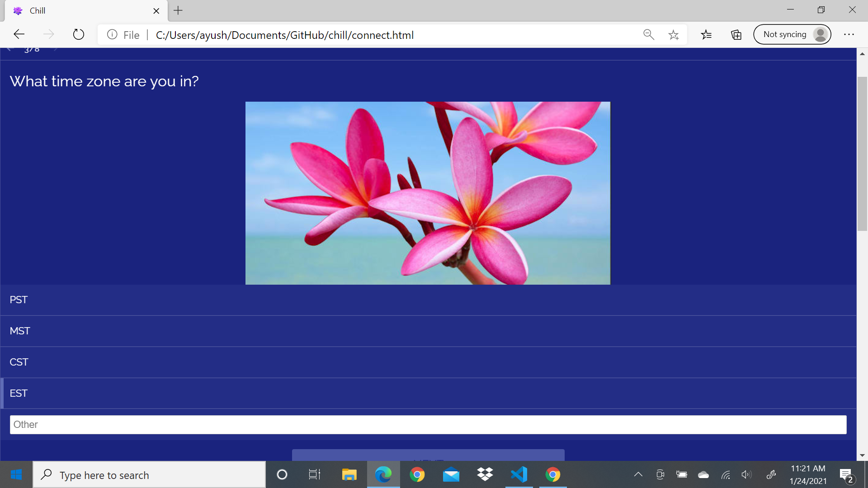Open Dropbox from the taskbar
The width and height of the screenshot is (868, 488).
tap(485, 474)
